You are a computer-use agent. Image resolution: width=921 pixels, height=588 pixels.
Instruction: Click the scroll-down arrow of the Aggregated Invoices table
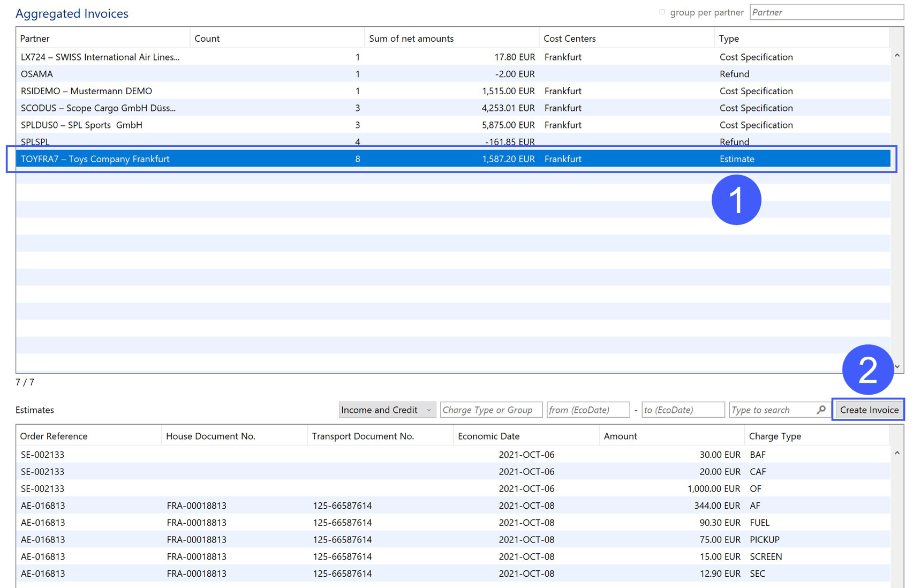[x=896, y=367]
